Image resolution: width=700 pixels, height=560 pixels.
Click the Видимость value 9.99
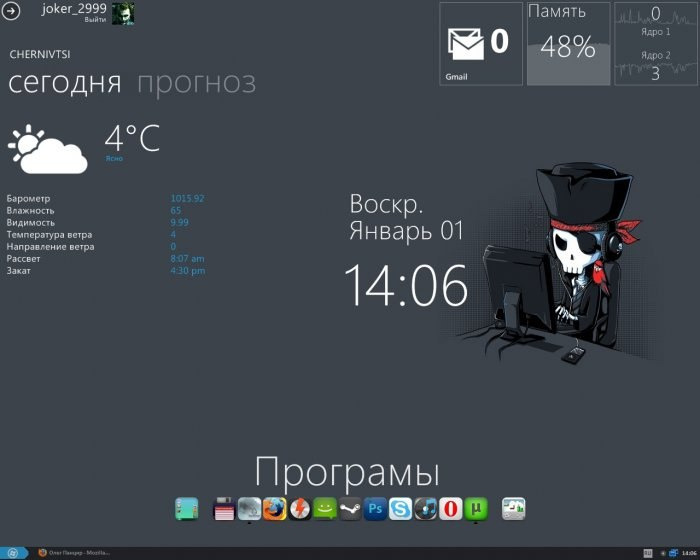tap(179, 222)
